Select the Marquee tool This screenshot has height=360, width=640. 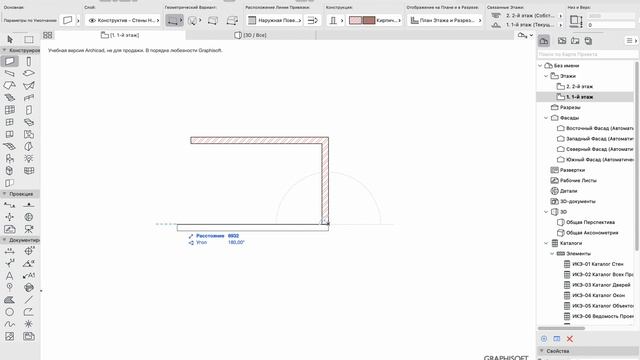click(x=29, y=39)
